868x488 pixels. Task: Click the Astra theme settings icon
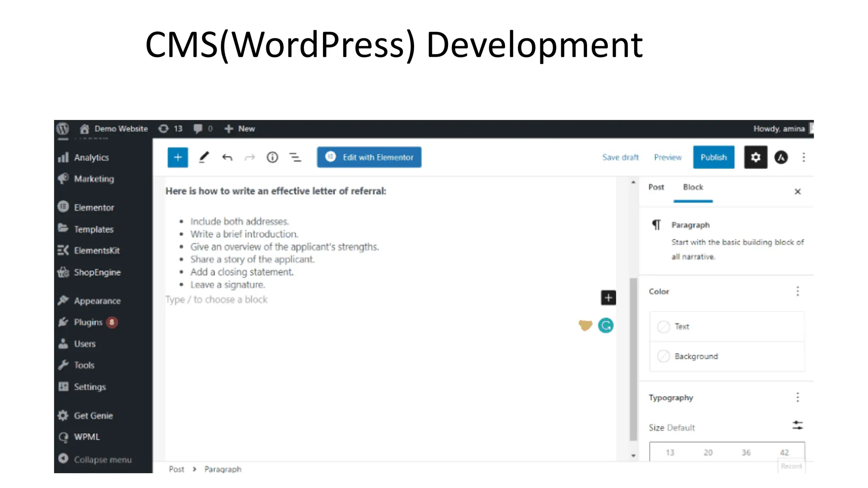(x=781, y=157)
